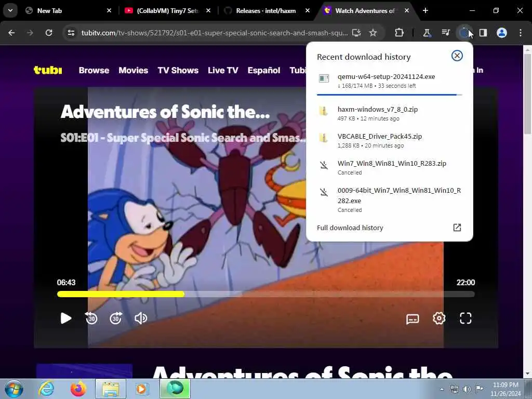Go back to previous page
Image resolution: width=532 pixels, height=399 pixels.
click(11, 33)
